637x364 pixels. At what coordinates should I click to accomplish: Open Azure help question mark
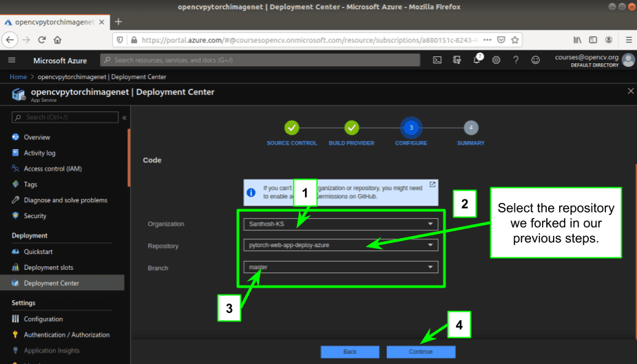tap(516, 60)
